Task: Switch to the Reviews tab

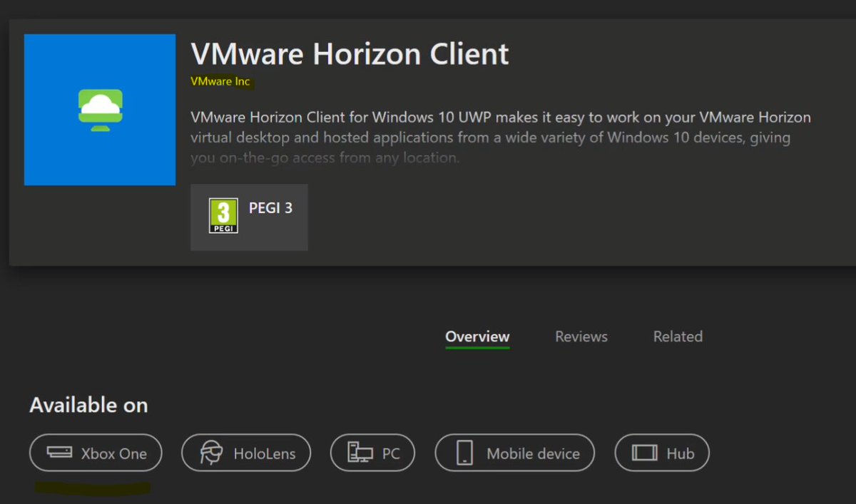Action: (581, 336)
